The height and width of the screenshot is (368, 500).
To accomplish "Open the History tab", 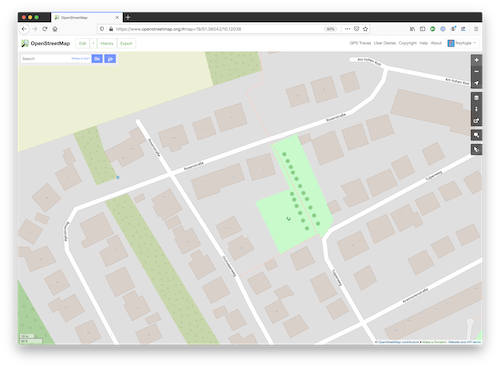I will point(107,43).
